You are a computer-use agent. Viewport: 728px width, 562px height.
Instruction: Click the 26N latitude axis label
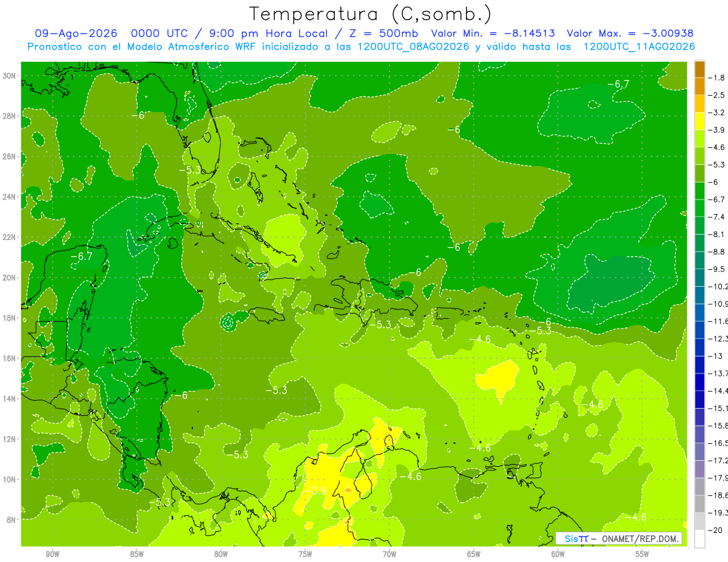10,156
